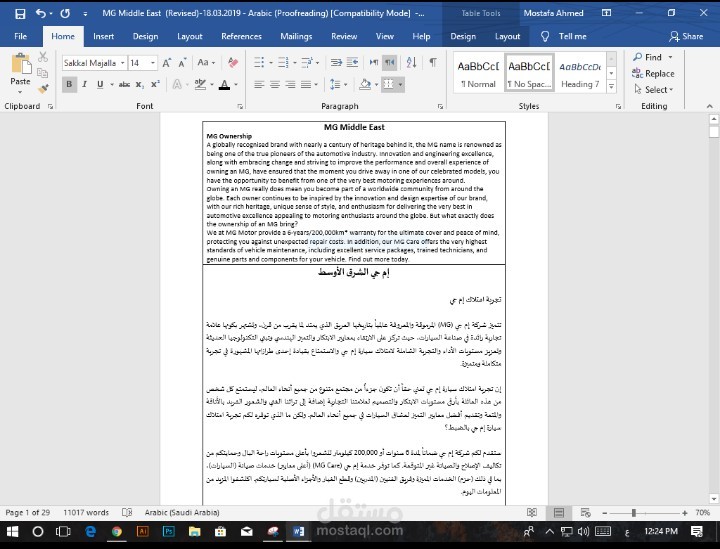The height and width of the screenshot is (549, 720).
Task: Sort the selected text A to Z
Action: pyautogui.click(x=411, y=62)
